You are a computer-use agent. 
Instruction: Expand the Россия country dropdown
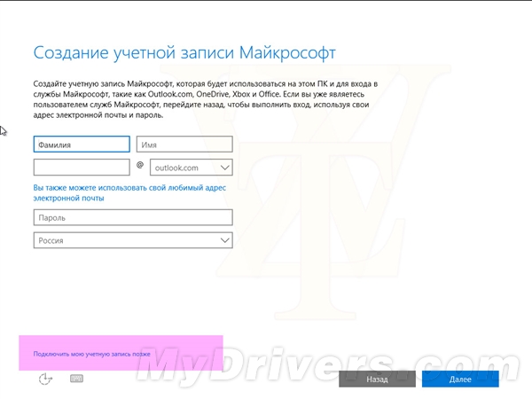(x=133, y=240)
